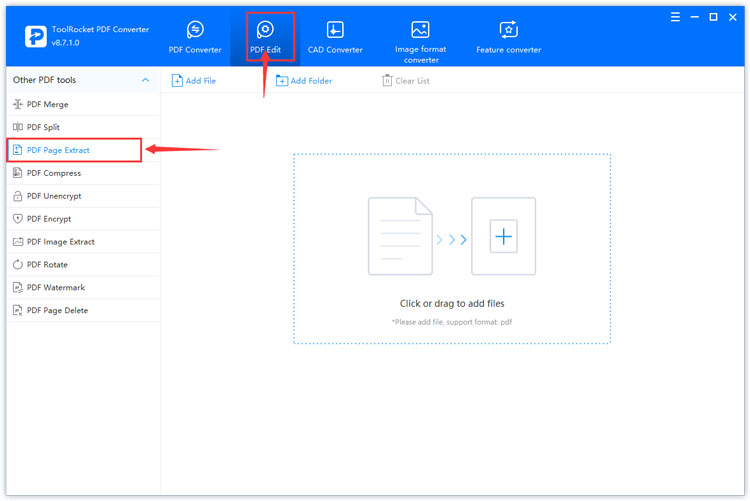750x501 pixels.
Task: Select the PDF Page Delete tool
Action: click(x=83, y=311)
